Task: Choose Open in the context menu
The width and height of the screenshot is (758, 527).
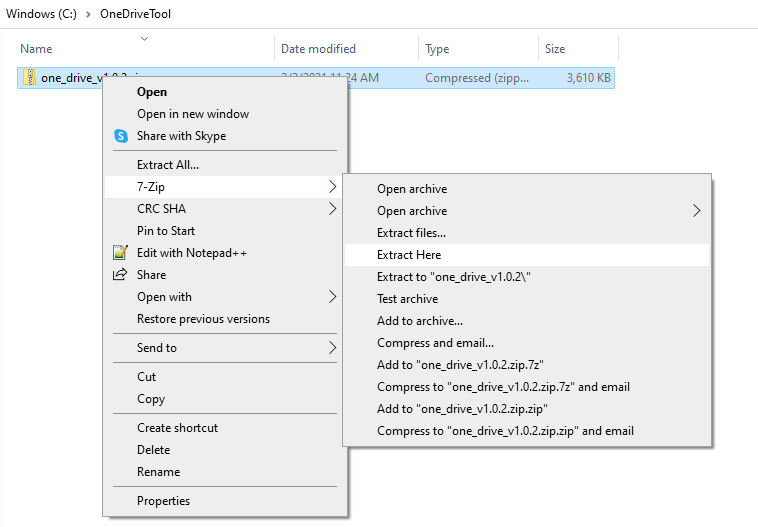Action: pos(225,92)
